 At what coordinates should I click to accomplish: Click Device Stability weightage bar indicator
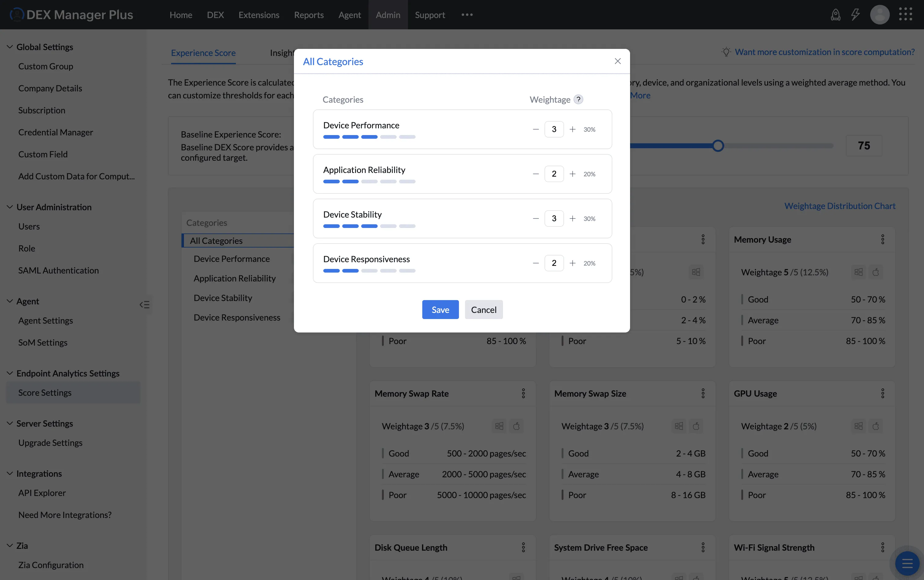369,226
